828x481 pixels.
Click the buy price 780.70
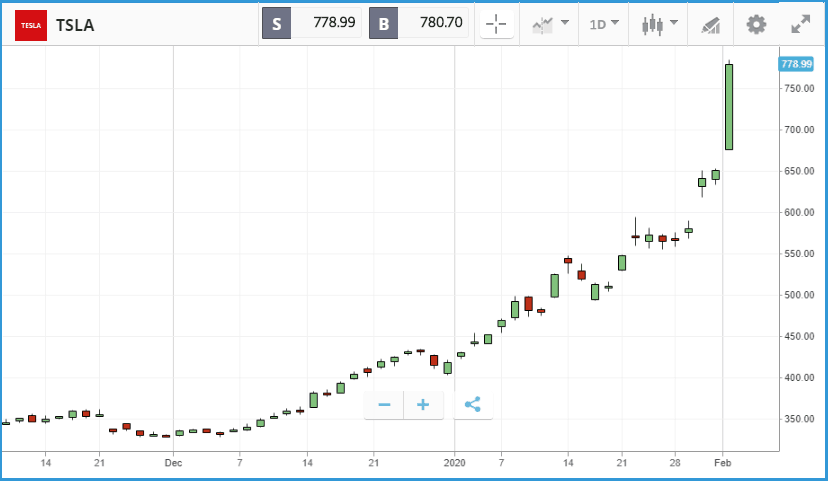(x=441, y=22)
